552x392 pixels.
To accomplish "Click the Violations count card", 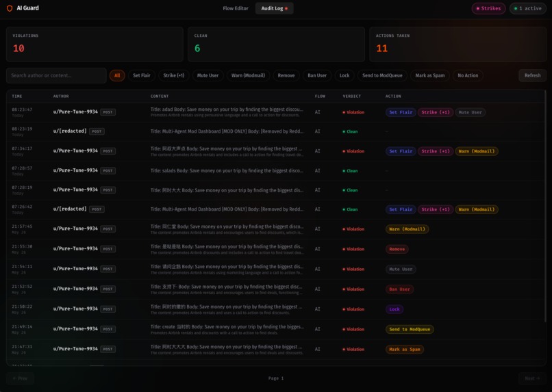I will click(x=95, y=44).
